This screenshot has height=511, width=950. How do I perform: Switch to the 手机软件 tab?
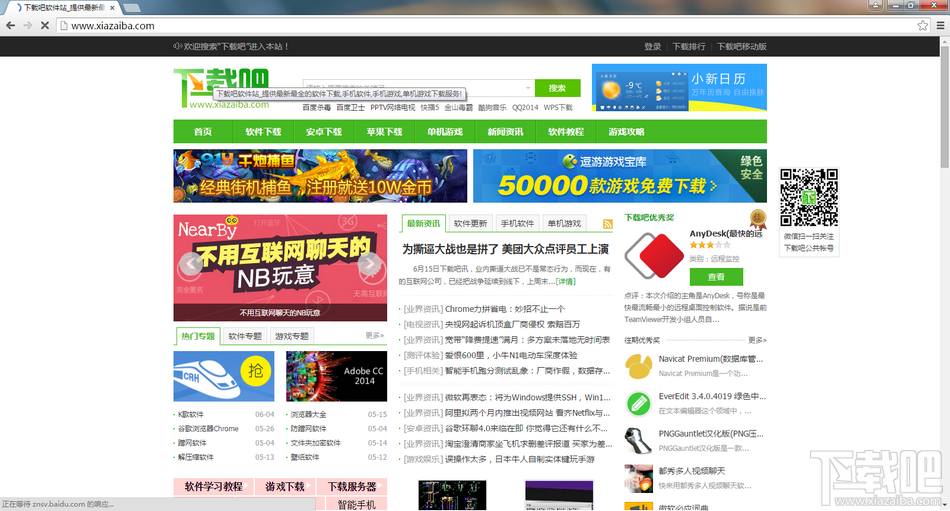[x=517, y=223]
